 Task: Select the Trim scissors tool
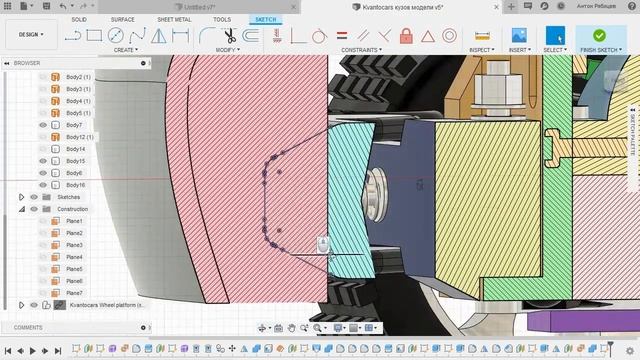[230, 36]
